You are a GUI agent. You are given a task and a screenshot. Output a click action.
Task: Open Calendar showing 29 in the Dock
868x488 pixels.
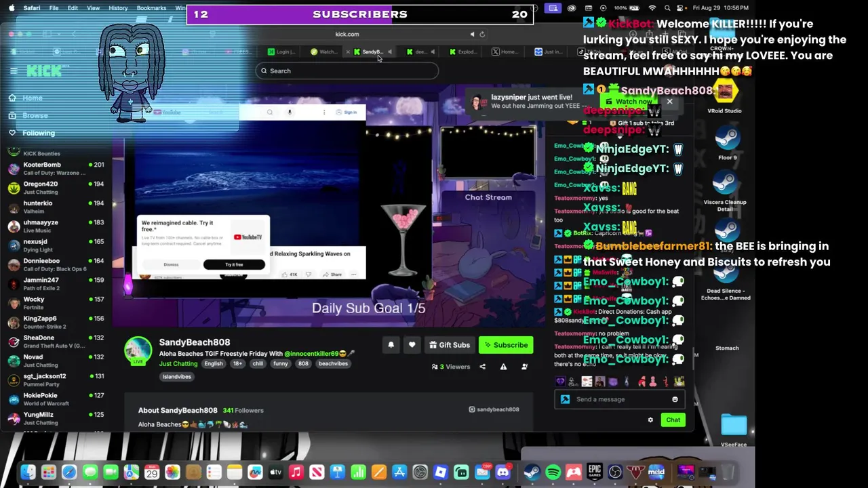point(152,472)
